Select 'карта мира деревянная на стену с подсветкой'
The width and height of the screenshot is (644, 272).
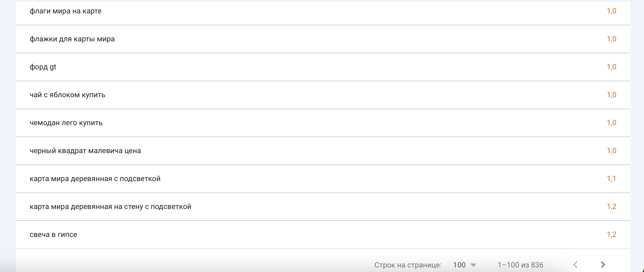(x=110, y=207)
